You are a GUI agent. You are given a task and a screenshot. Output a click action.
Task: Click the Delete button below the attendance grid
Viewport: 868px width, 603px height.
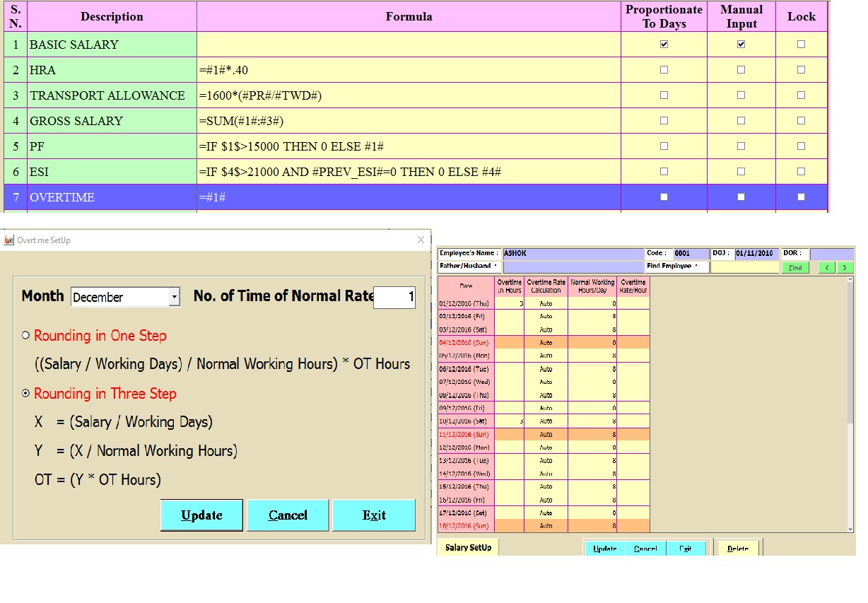pyautogui.click(x=737, y=549)
